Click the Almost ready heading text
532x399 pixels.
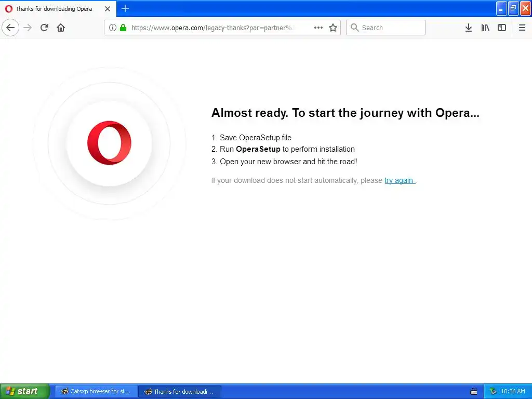pos(345,113)
